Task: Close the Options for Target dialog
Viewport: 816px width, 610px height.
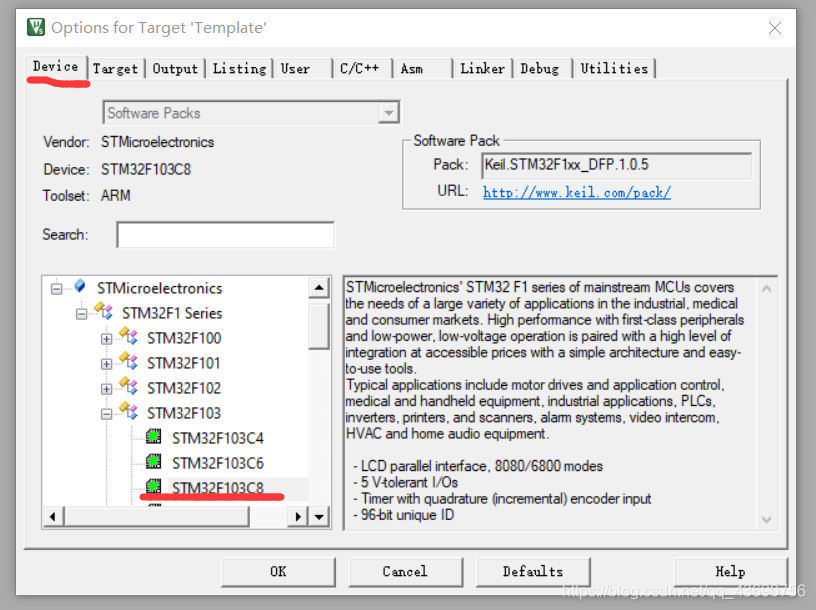Action: (775, 28)
